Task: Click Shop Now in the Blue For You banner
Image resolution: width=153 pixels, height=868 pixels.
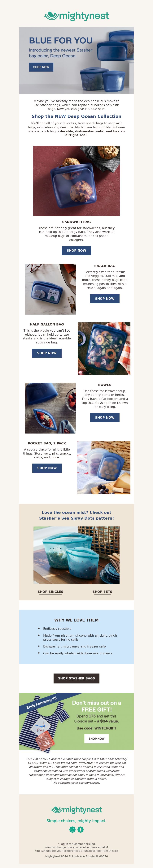Action: (x=41, y=67)
